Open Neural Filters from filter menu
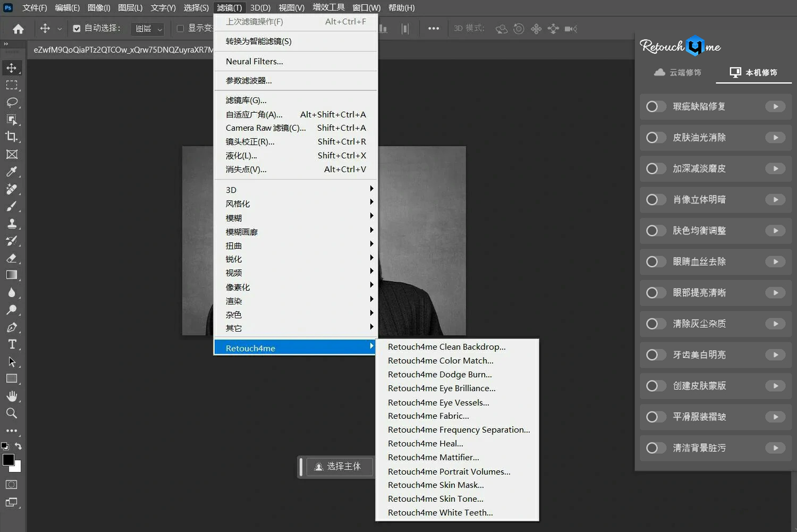 coord(295,61)
